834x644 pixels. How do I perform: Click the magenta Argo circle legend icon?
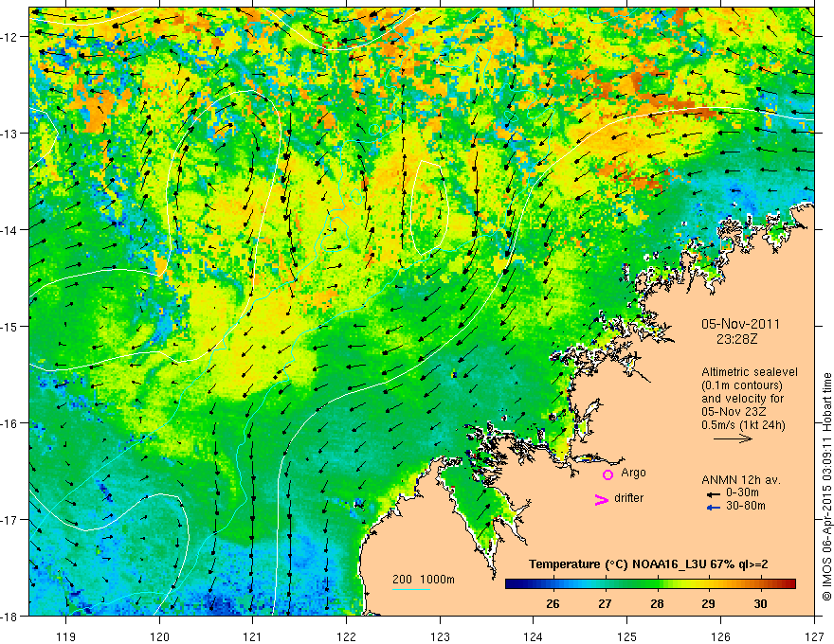(x=607, y=474)
